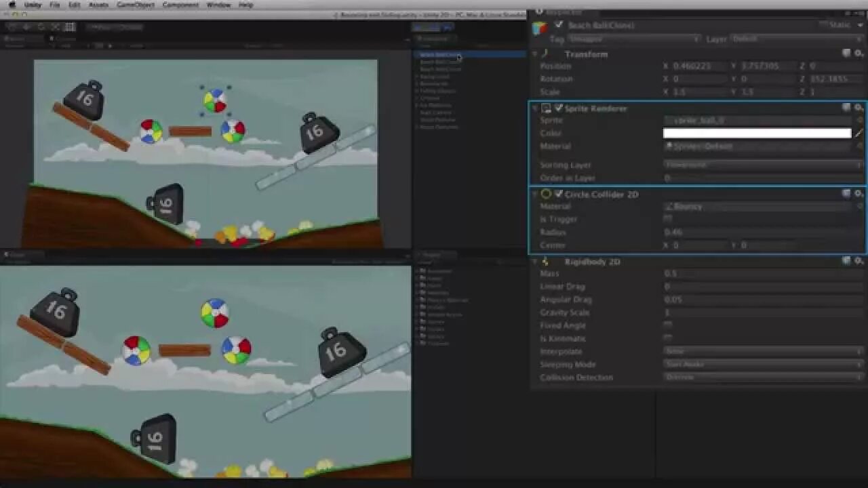Open the Collider Material picker circle
This screenshot has width=868, height=488.
860,207
